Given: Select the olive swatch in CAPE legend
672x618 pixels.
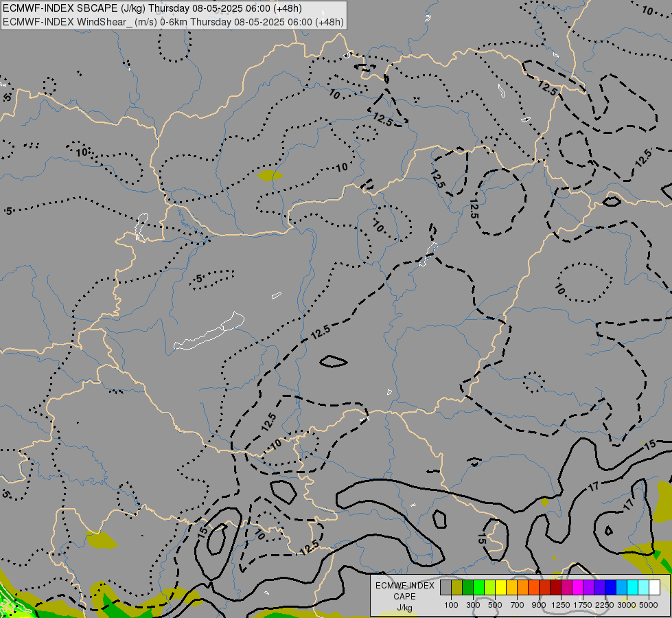Looking at the screenshot, I should 457,587.
